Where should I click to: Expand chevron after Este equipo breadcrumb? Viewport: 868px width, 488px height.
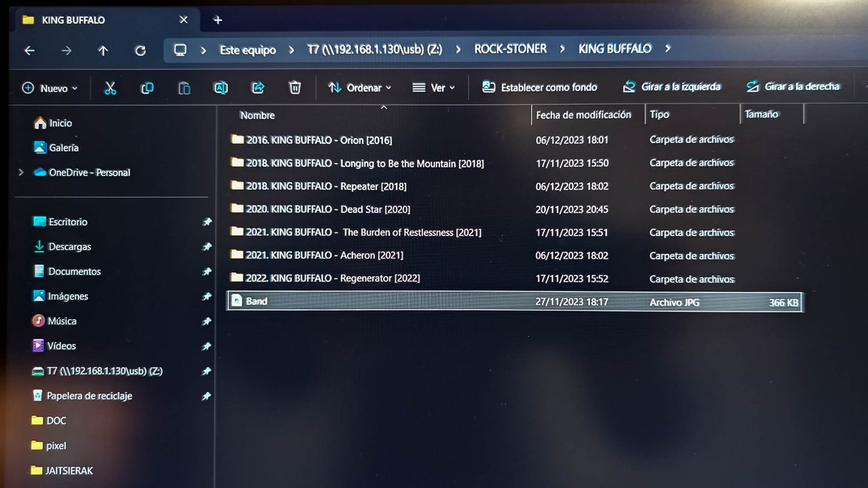tap(292, 50)
